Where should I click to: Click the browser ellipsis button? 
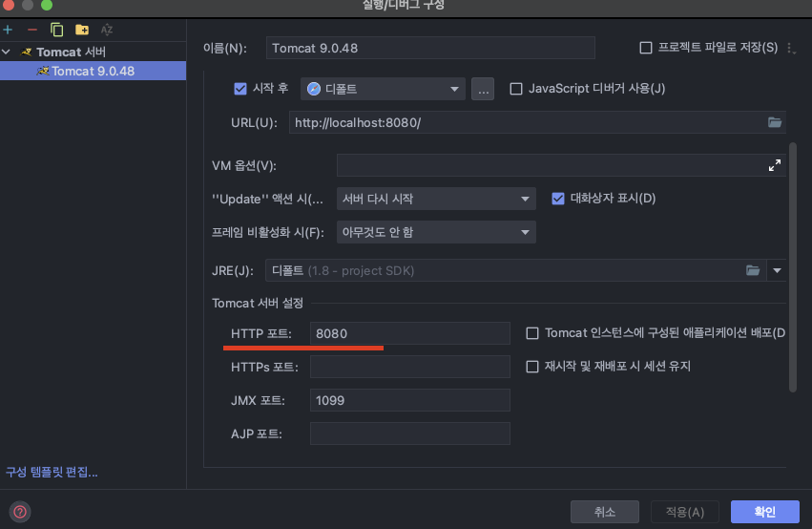483,89
